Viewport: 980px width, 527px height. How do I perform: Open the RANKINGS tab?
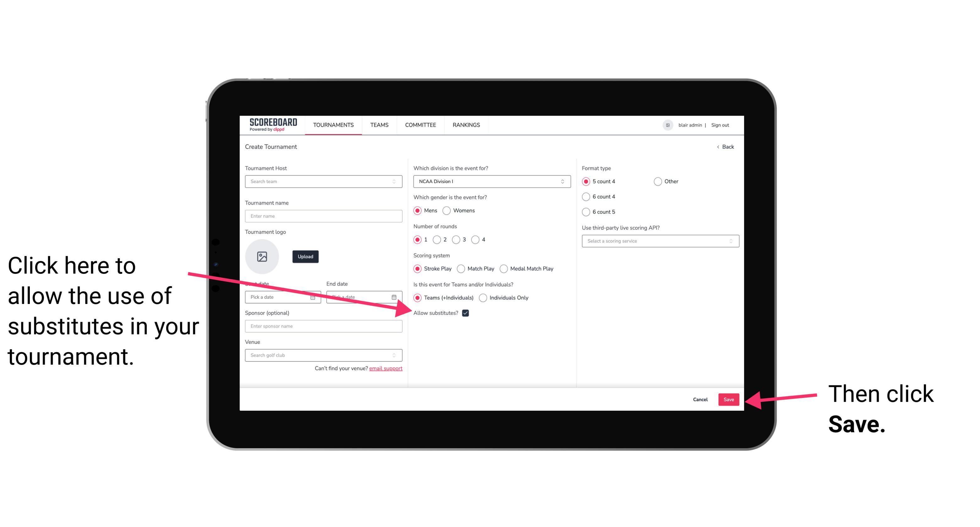[466, 125]
